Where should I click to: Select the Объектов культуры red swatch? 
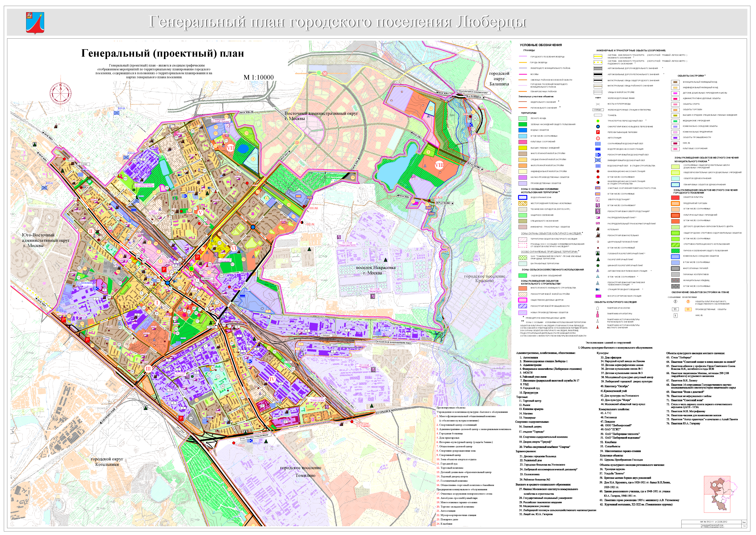(x=675, y=197)
